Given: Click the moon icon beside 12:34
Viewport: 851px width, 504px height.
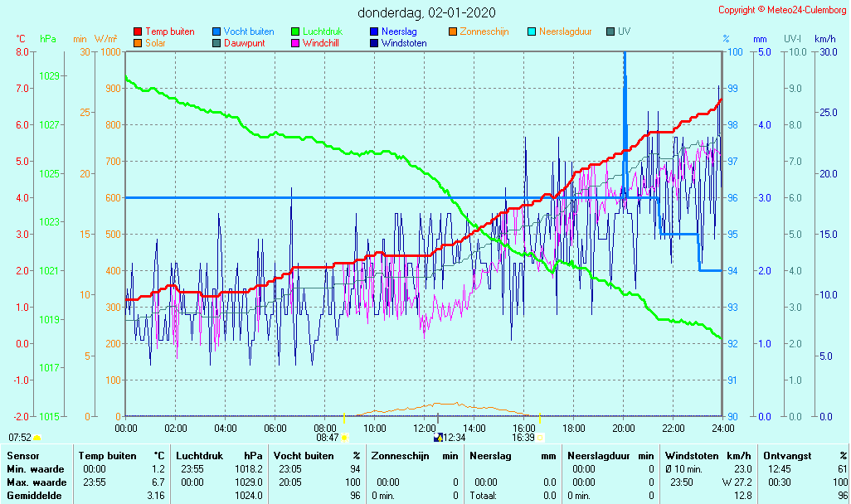Looking at the screenshot, I should (x=438, y=437).
